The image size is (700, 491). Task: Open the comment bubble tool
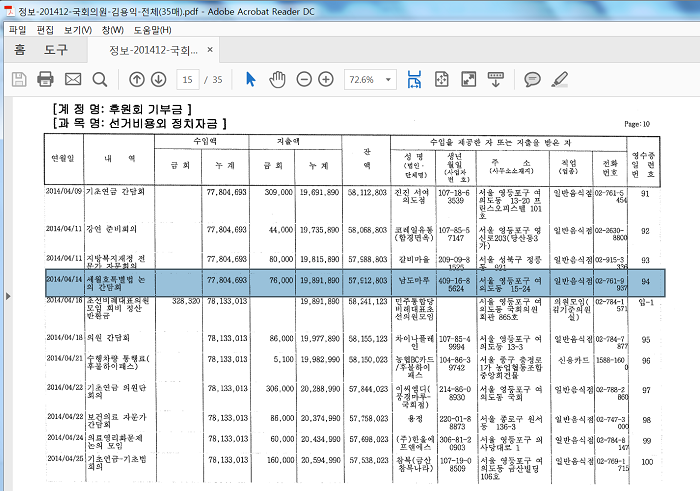coord(533,79)
